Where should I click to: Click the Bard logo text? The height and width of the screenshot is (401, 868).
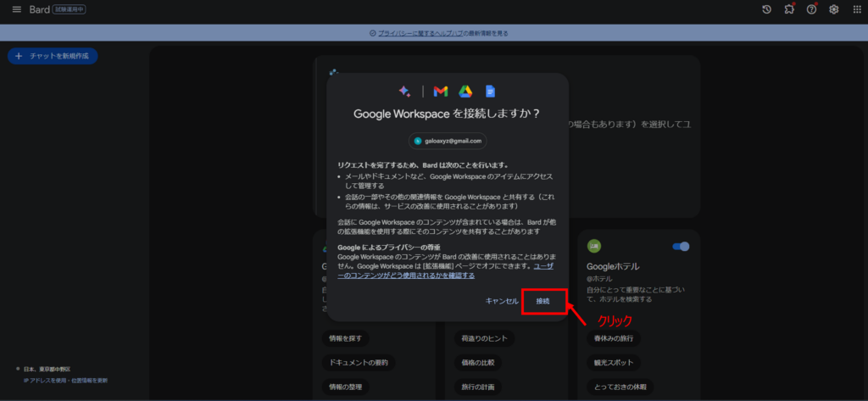pos(39,9)
